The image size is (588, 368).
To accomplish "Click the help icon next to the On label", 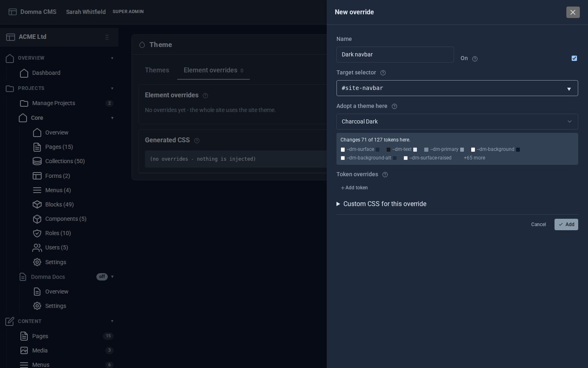I will (x=475, y=59).
